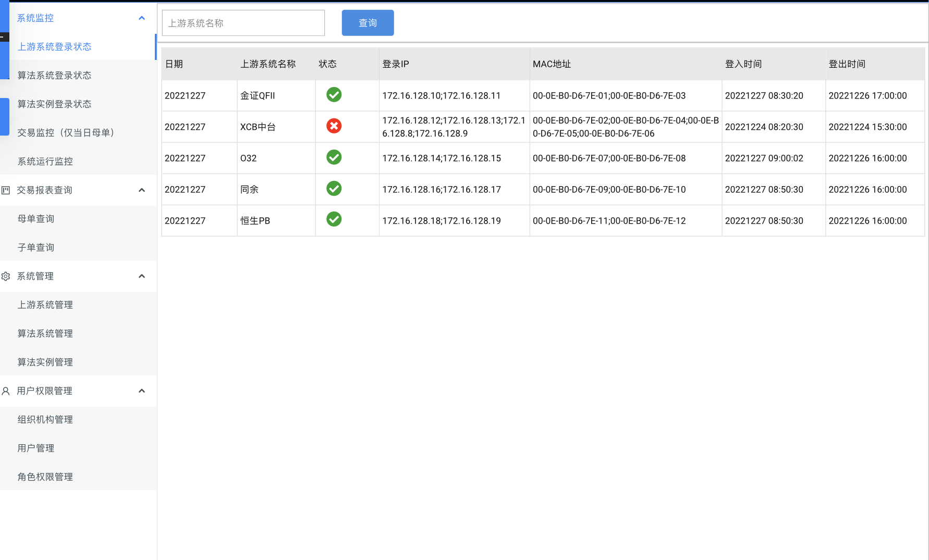Collapse the 系统管理 section chevron
929x560 pixels.
(142, 276)
